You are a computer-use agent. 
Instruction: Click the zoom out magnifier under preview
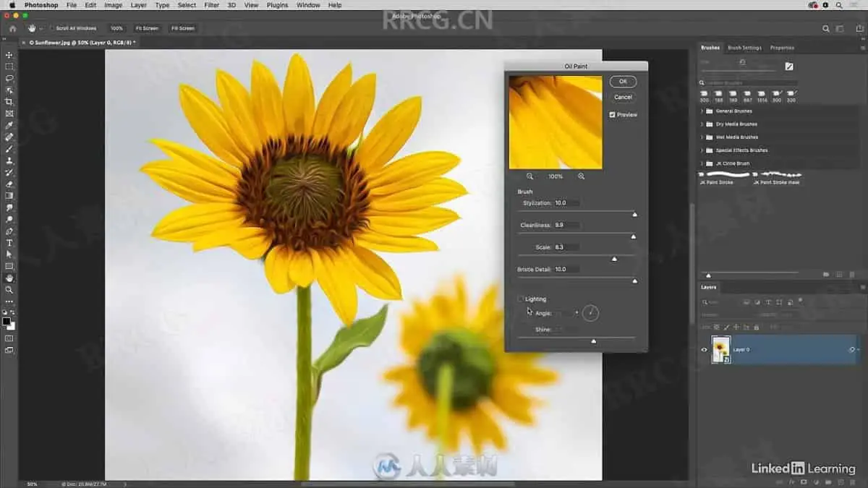(529, 176)
